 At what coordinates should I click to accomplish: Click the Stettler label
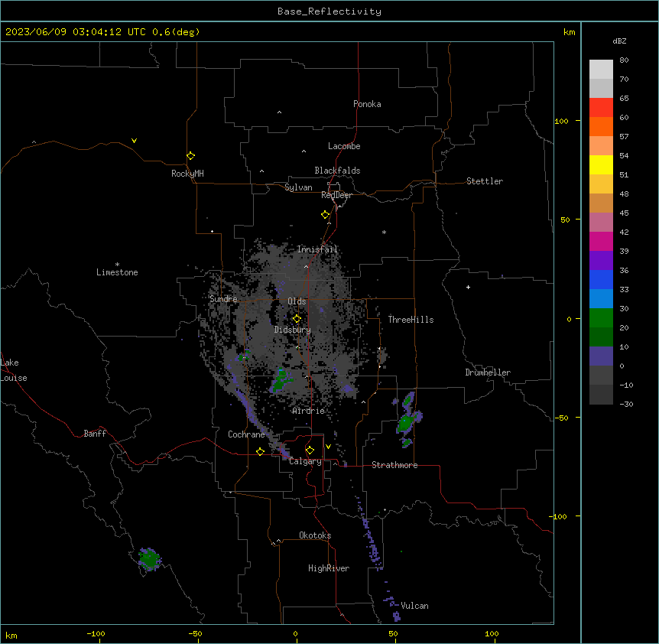tap(484, 181)
